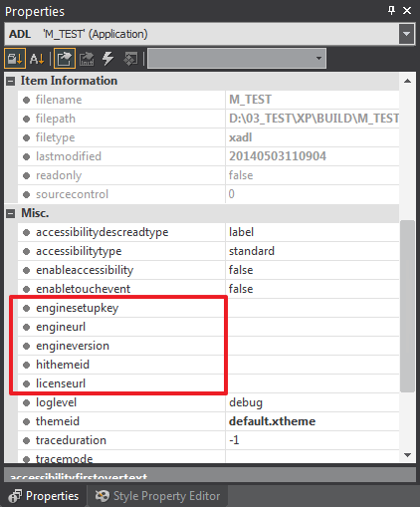420x507 pixels.
Task: Click the vertical scrollbar thumb
Action: [407, 306]
